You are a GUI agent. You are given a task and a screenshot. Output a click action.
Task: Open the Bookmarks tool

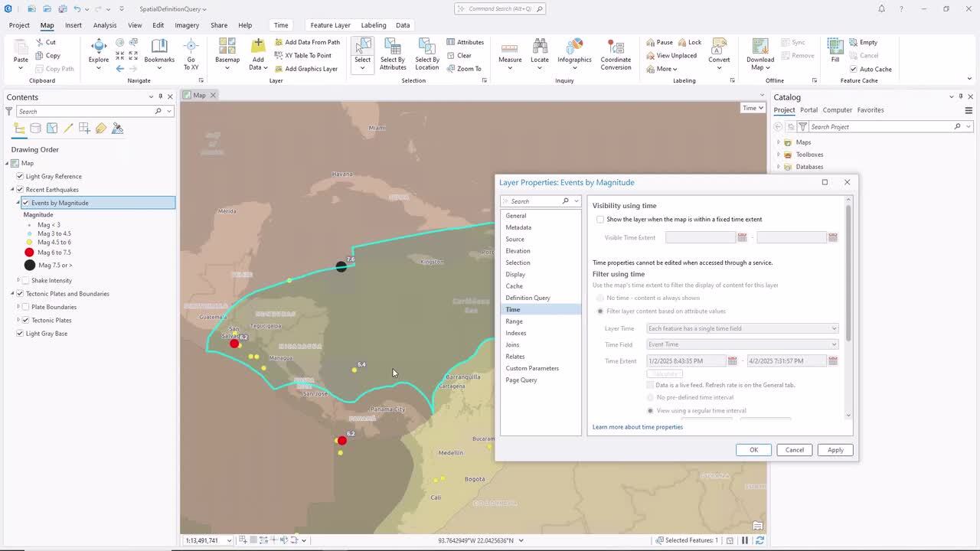pyautogui.click(x=159, y=47)
